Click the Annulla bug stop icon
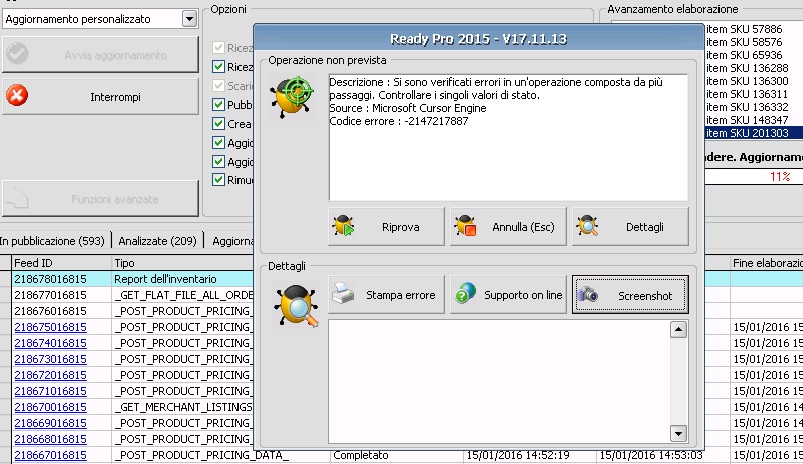The image size is (803, 464). coord(466,226)
